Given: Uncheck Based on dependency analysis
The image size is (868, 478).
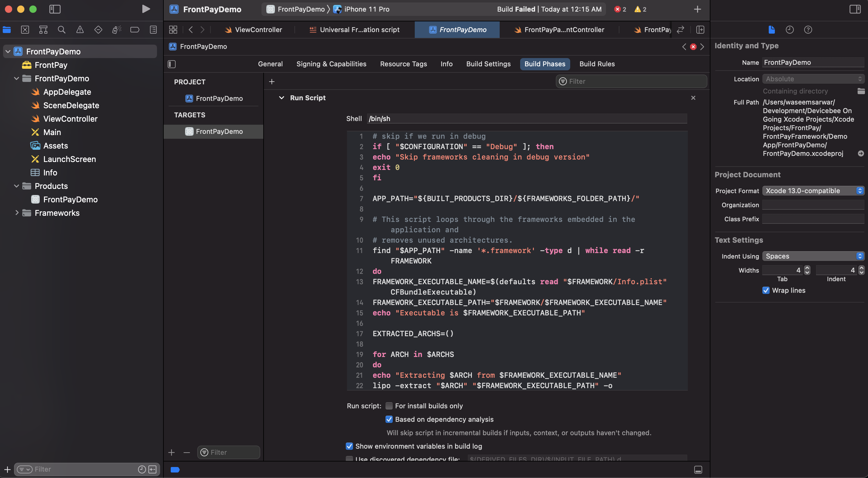Looking at the screenshot, I should (x=389, y=419).
